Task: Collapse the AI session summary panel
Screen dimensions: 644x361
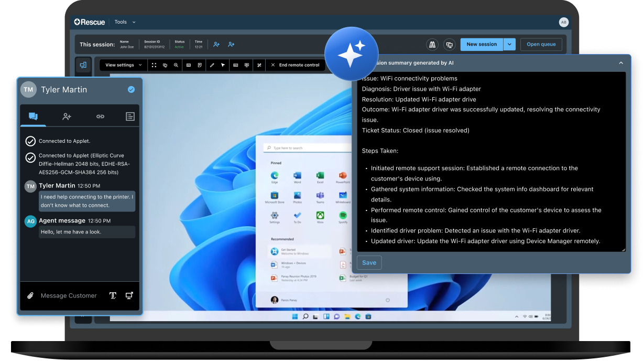Action: (x=621, y=62)
